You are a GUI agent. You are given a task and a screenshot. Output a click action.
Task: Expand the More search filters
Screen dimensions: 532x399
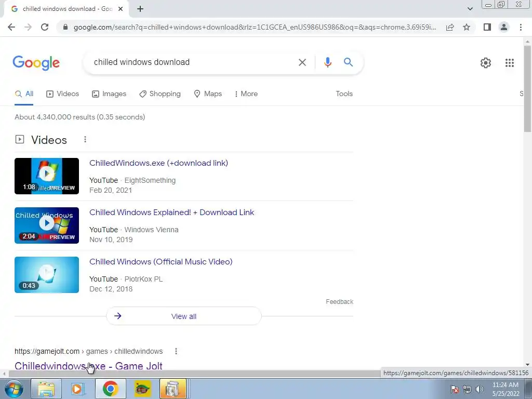246,94
